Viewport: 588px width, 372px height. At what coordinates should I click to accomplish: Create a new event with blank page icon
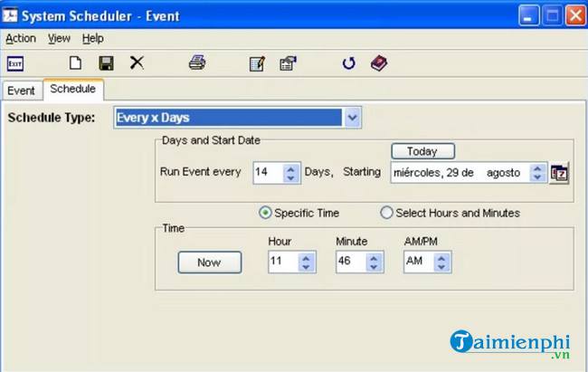tap(75, 62)
